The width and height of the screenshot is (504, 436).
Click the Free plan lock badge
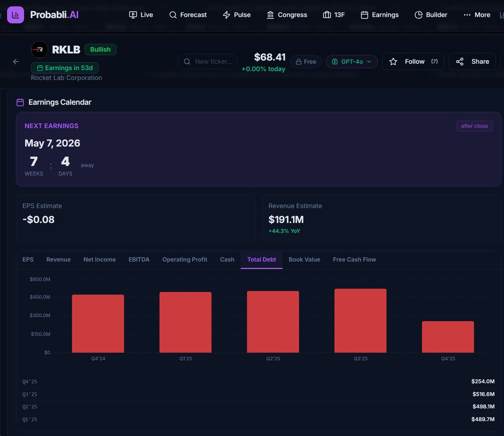306,62
